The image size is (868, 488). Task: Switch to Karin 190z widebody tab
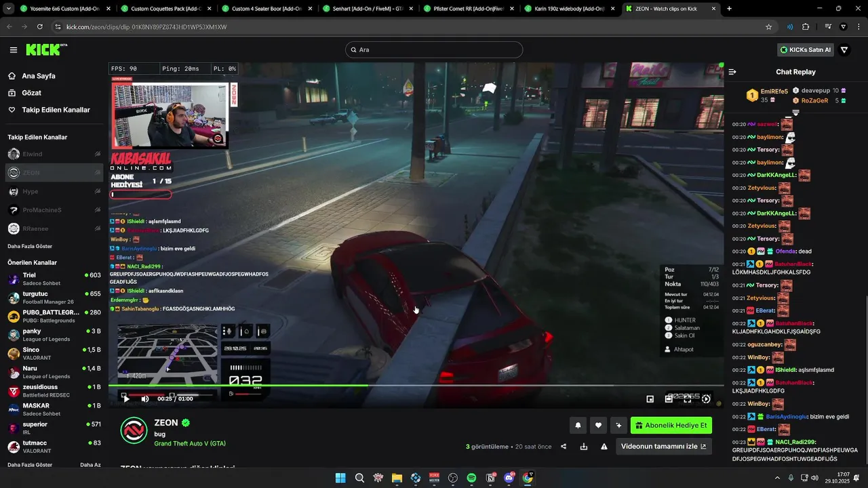(x=569, y=9)
